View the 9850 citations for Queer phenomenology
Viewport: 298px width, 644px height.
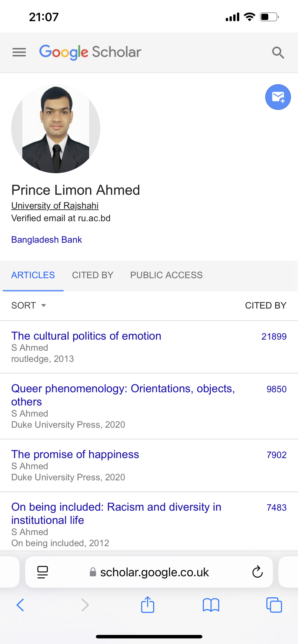276,389
